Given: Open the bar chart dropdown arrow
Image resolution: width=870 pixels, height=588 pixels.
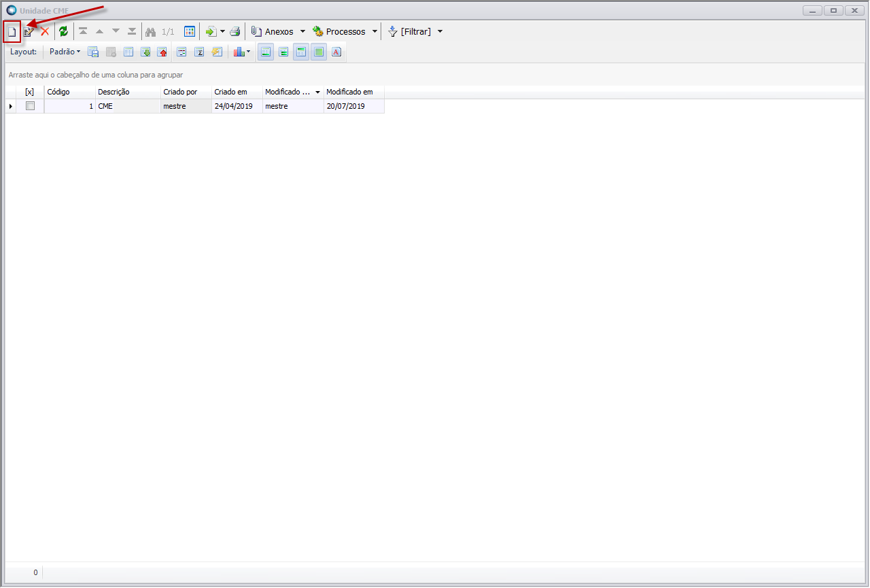Looking at the screenshot, I should coord(249,52).
